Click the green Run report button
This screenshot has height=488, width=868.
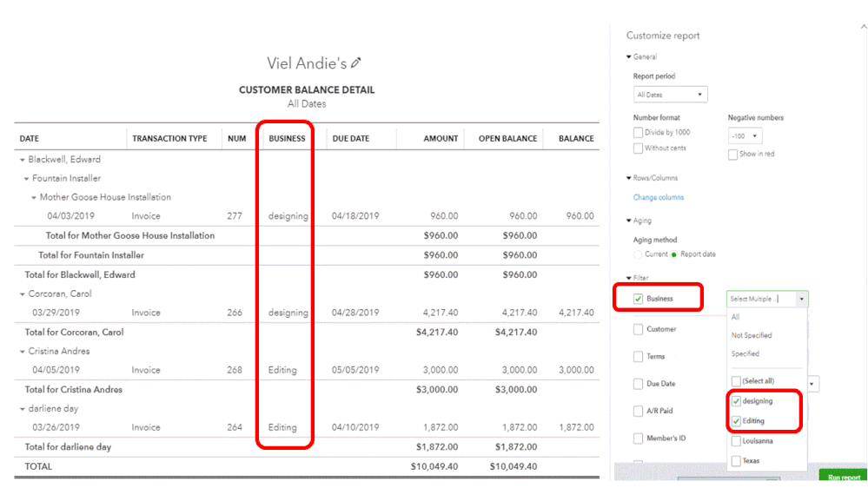(x=843, y=476)
